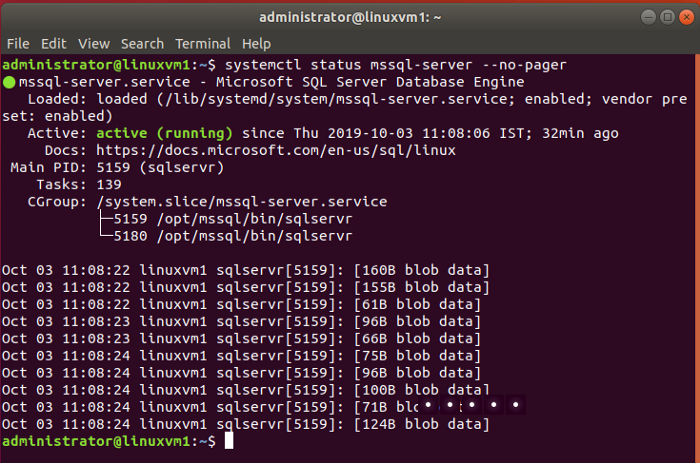Screen dimensions: 700x463
Task: Click the 'active (running)' status text
Action: point(164,133)
